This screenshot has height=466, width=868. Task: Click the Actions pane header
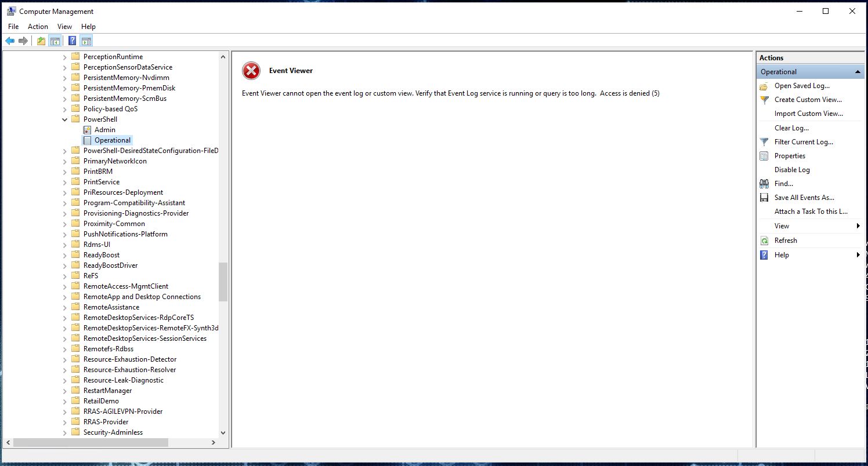(x=810, y=58)
